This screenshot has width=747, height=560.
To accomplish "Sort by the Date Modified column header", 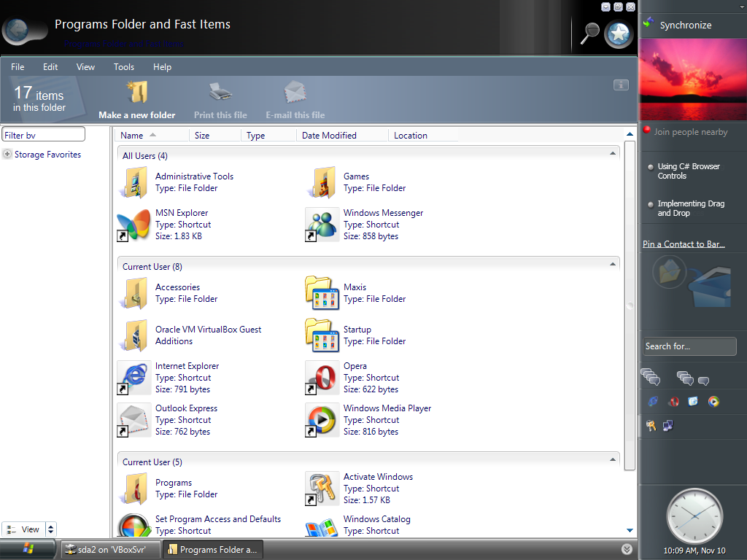I will click(329, 136).
